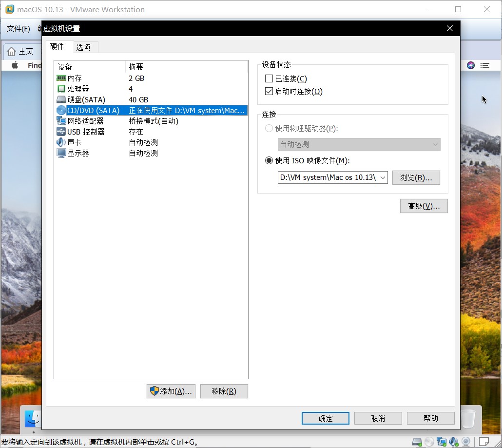Click the Trash icon in Dock

pos(468,419)
